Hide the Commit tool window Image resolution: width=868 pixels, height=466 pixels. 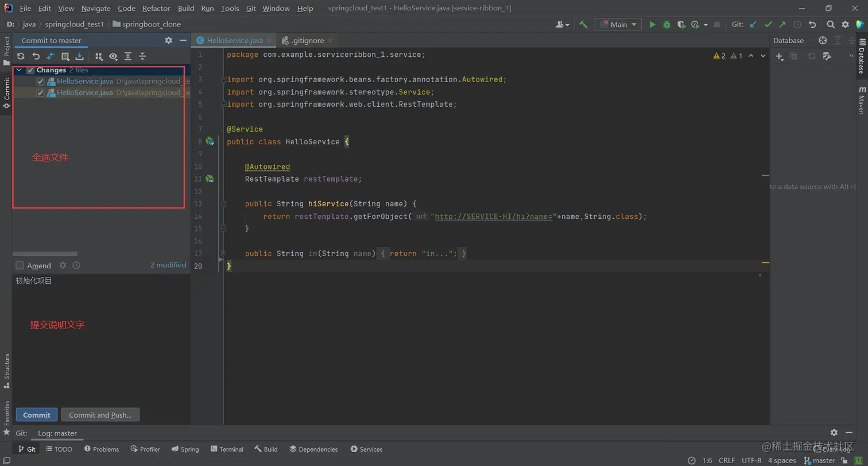183,40
